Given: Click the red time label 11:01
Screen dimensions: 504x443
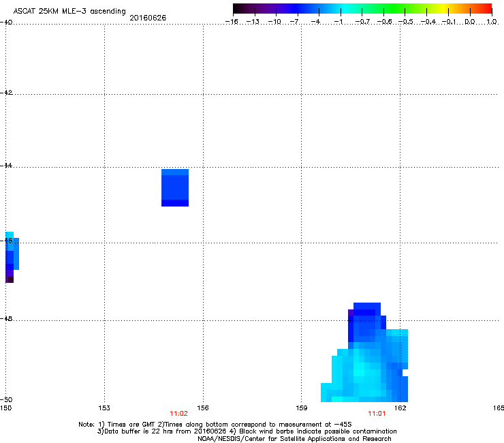Looking at the screenshot, I should pos(377,414).
